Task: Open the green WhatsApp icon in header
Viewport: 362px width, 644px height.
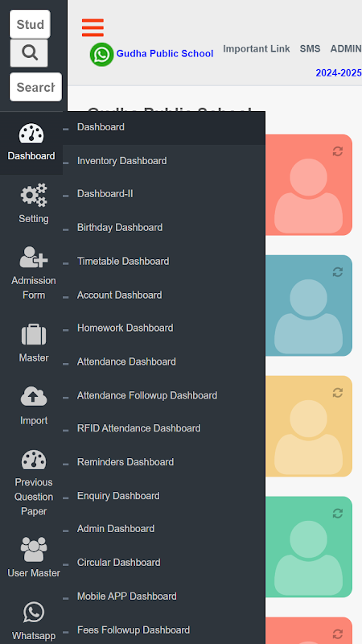Action: (x=102, y=54)
